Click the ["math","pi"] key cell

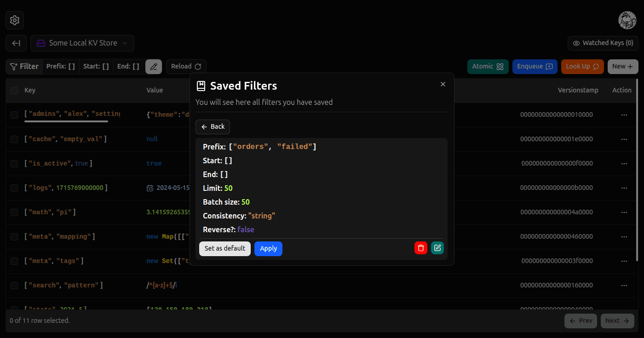click(x=50, y=212)
